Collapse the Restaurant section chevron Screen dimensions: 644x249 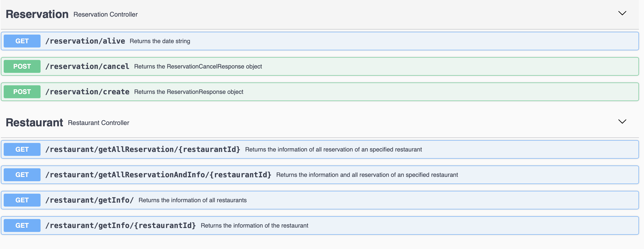tap(622, 122)
